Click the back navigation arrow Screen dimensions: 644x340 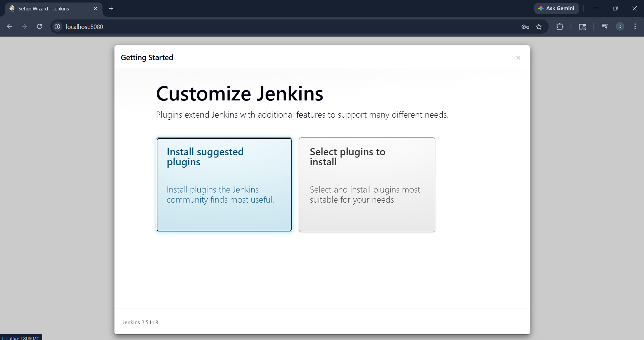click(9, 27)
